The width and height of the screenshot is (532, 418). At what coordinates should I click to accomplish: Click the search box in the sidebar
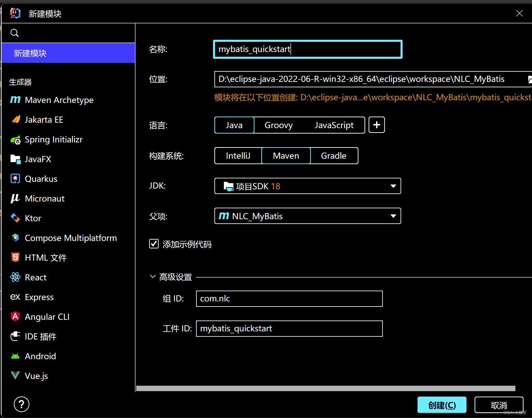68,33
